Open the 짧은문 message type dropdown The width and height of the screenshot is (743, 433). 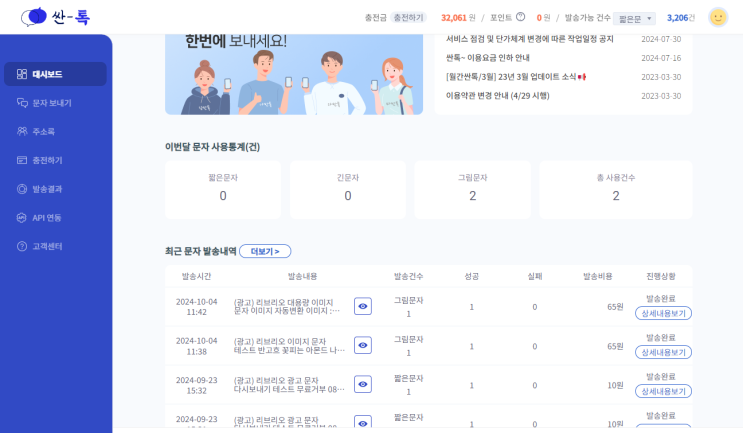634,18
